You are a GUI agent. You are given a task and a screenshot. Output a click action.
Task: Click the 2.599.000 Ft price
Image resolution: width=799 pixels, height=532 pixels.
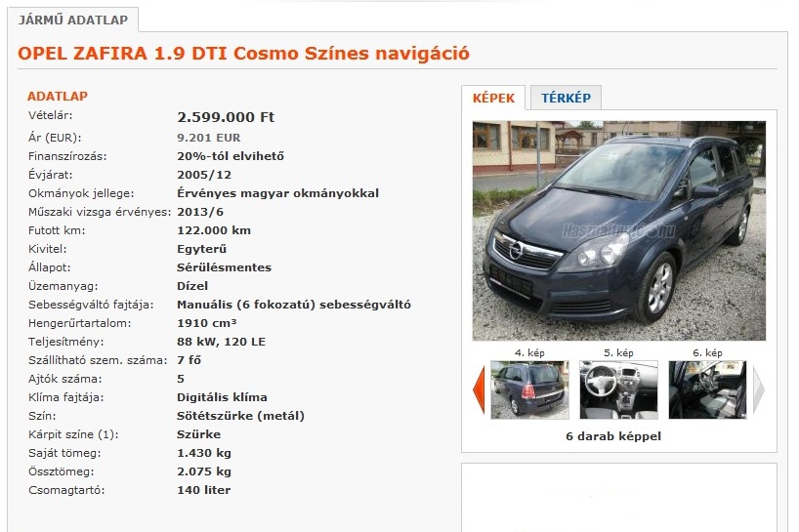coord(226,117)
